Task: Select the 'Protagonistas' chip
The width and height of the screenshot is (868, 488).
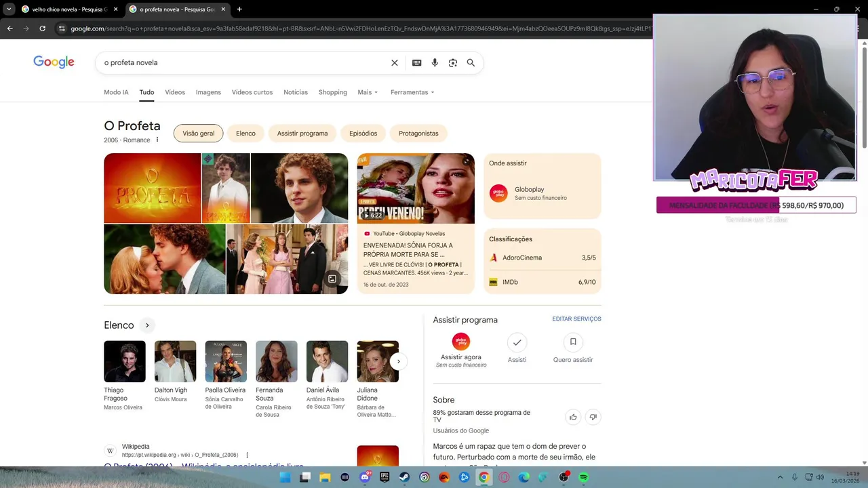Action: coord(418,134)
